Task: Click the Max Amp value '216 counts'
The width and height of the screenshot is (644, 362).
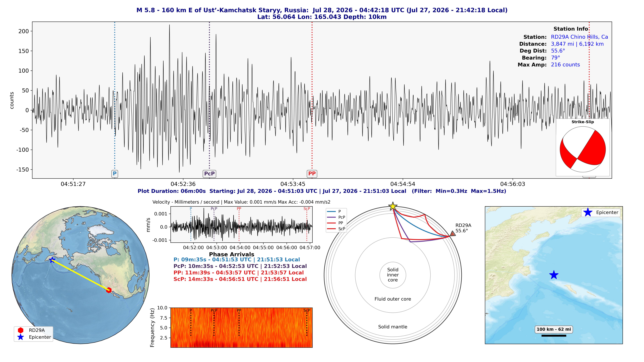Action: [565, 65]
